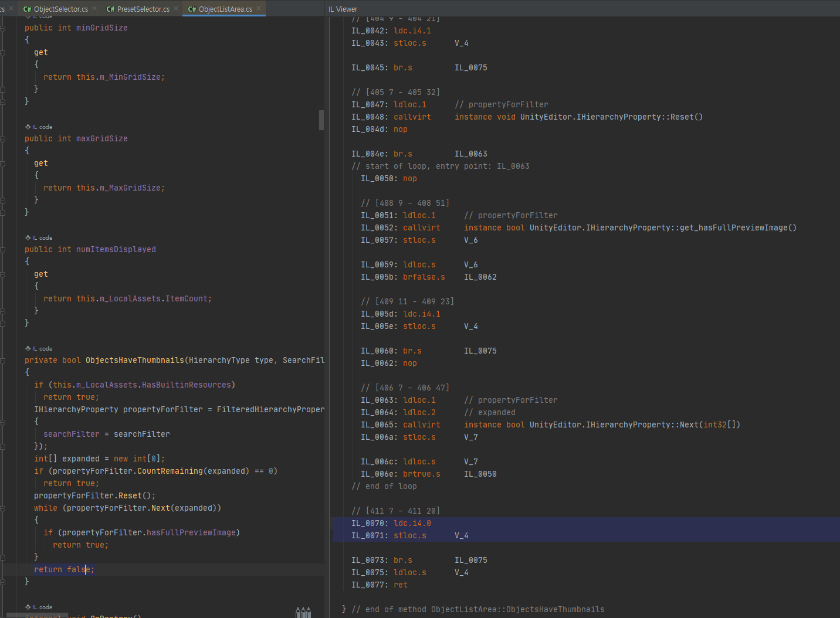Screen dimensions: 840x618
Task: Click the '// end of loop' comment
Action: pos(384,486)
